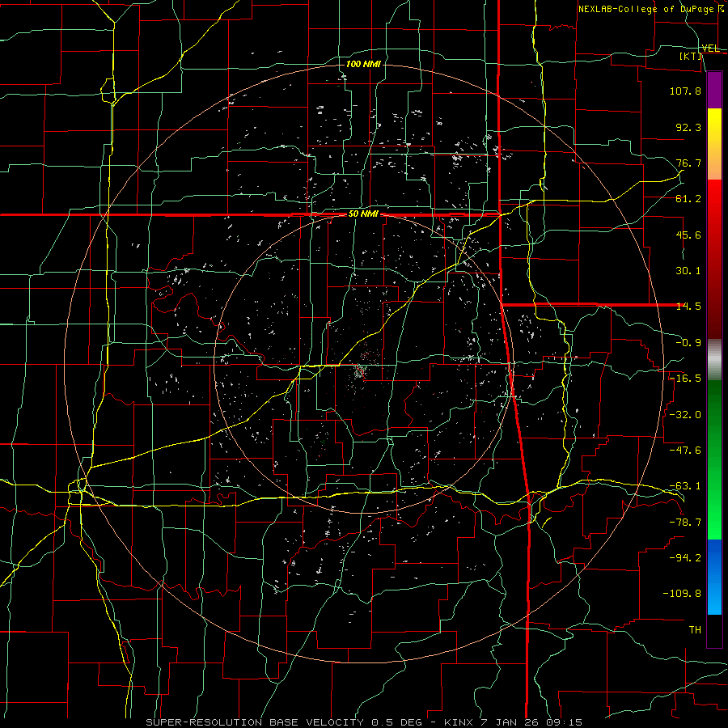Select the -63.1 velocity scale value

pos(685,486)
